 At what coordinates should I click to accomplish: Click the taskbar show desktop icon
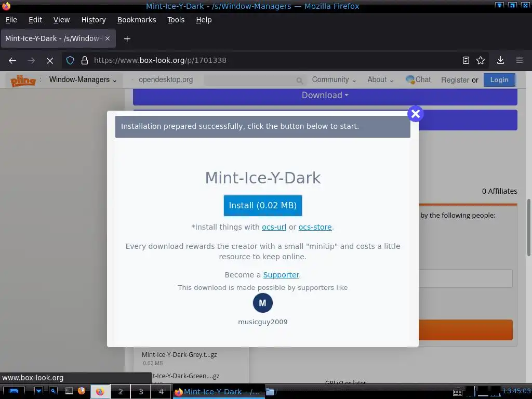click(14, 391)
